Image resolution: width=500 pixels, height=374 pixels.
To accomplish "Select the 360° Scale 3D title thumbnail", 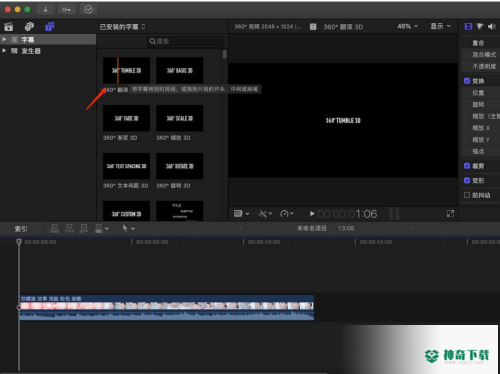I will pyautogui.click(x=180, y=118).
